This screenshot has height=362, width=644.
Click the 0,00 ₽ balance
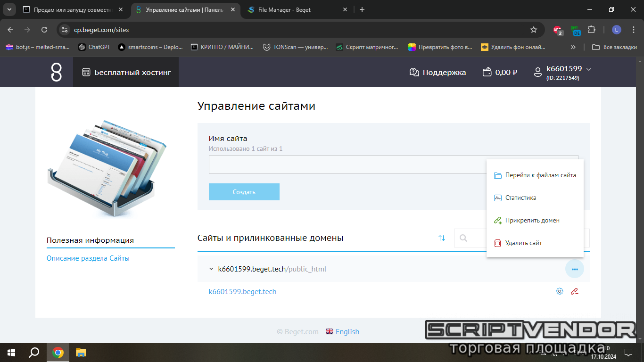500,72
